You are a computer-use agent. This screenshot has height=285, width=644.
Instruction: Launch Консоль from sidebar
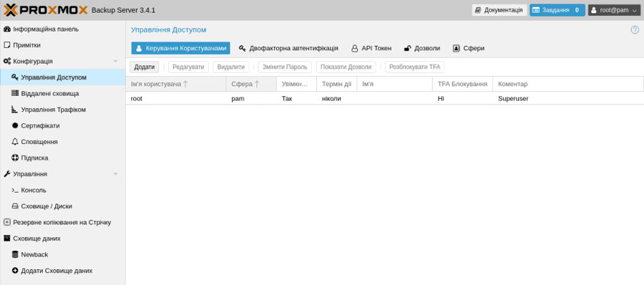[33, 190]
